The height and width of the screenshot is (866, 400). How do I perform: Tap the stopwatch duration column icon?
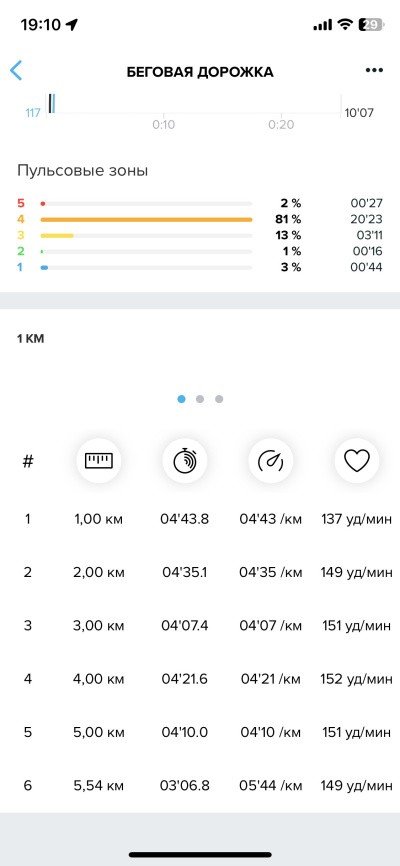pyautogui.click(x=185, y=461)
